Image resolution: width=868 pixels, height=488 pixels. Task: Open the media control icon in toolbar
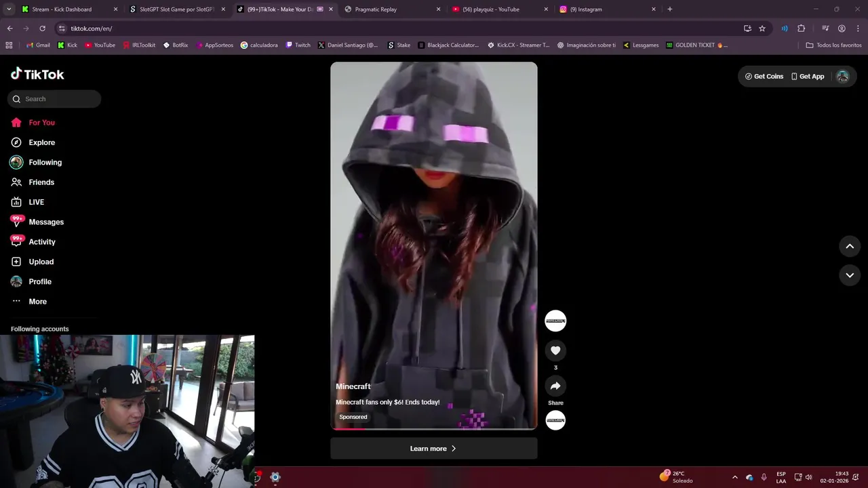pyautogui.click(x=825, y=28)
